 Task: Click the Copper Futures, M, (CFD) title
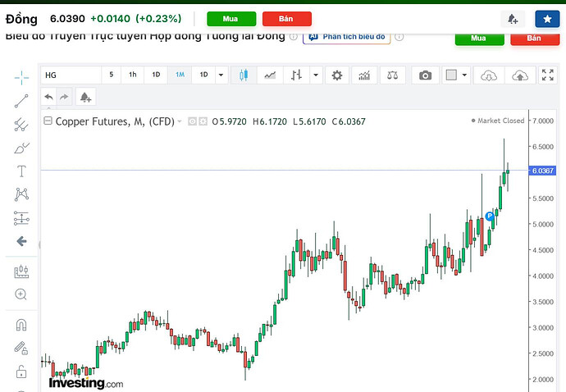(x=115, y=121)
